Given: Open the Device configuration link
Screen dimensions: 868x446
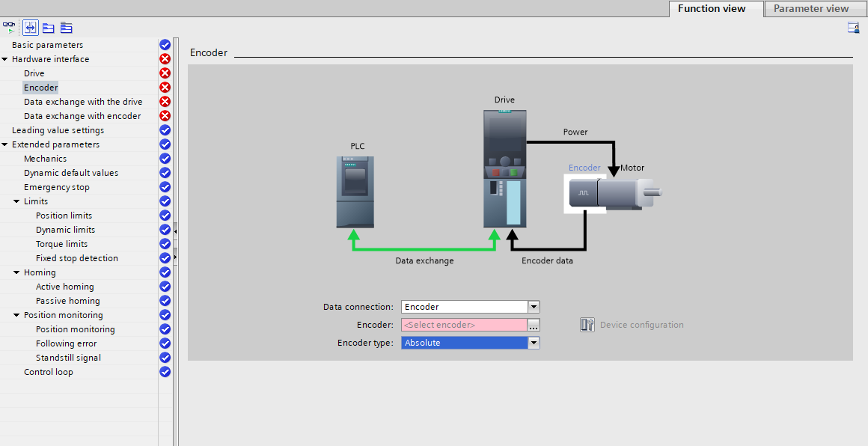Looking at the screenshot, I should pos(641,325).
